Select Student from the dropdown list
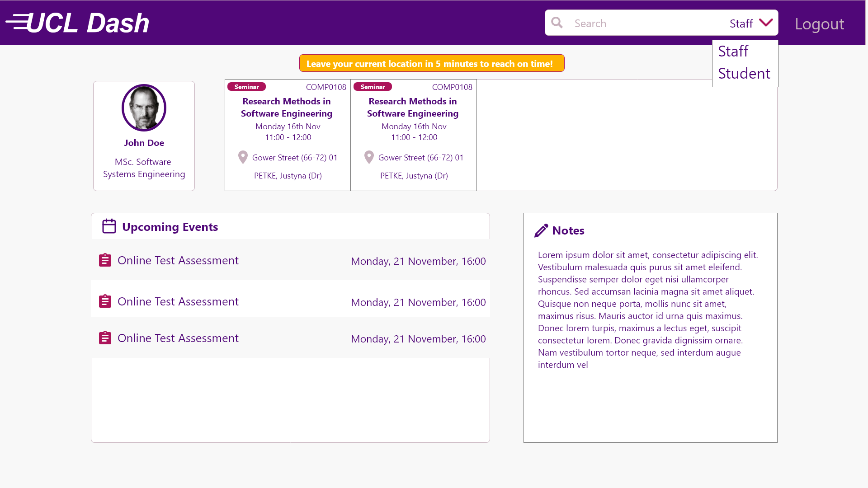Viewport: 868px width, 488px height. pyautogui.click(x=744, y=74)
